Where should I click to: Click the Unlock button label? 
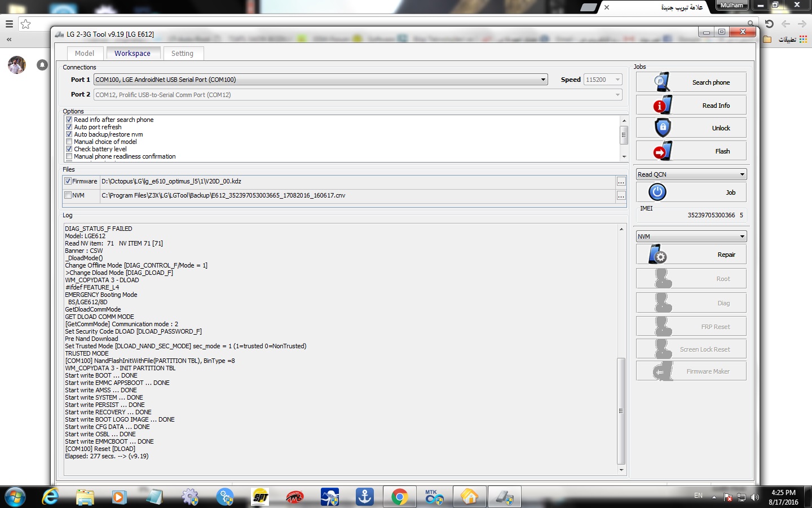[721, 128]
